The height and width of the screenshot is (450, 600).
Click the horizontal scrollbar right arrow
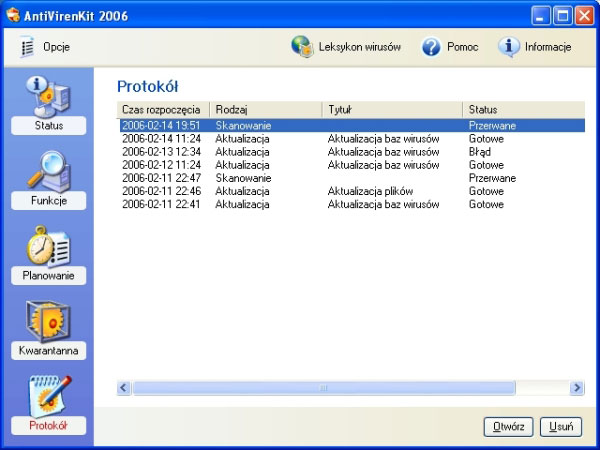point(577,388)
